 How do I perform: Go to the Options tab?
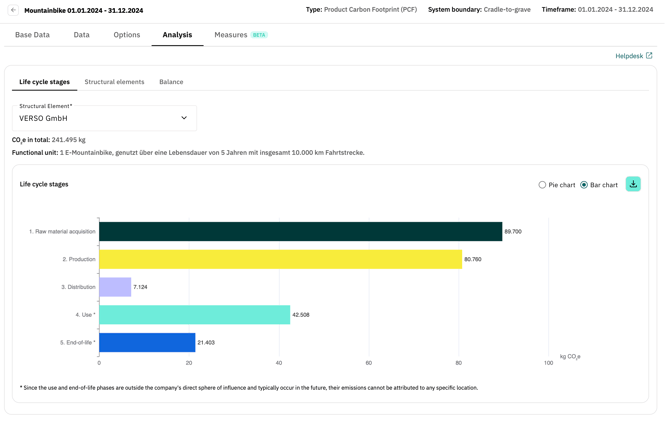[x=127, y=35]
